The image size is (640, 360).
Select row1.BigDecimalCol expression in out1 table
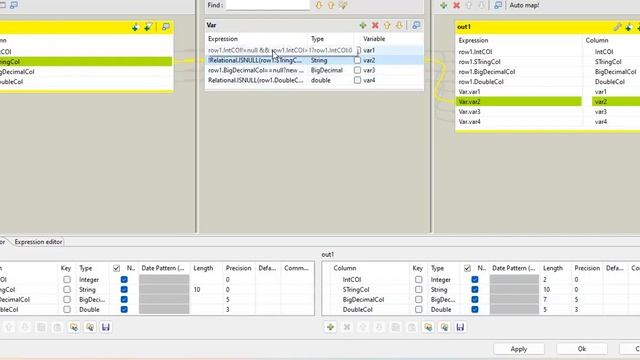coord(487,72)
